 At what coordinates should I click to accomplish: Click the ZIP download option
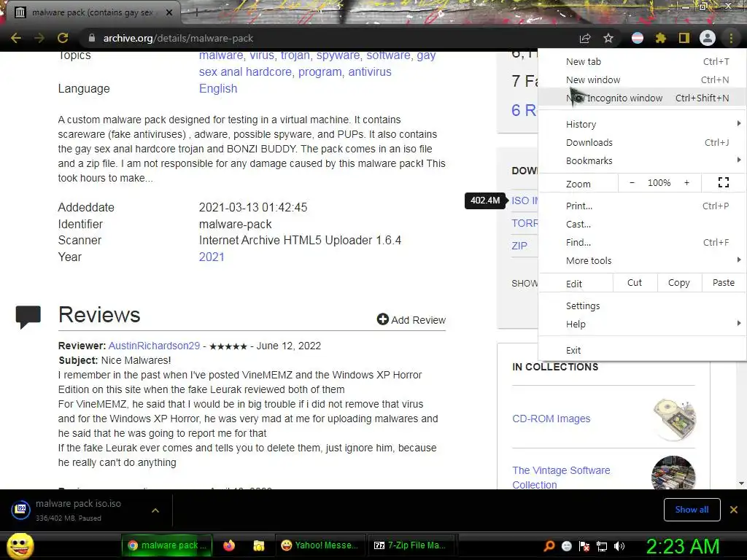point(519,246)
